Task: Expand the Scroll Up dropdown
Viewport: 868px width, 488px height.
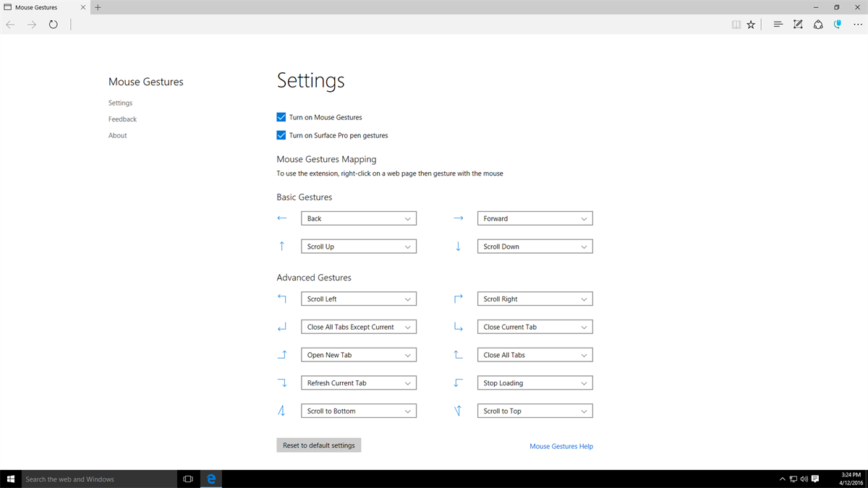Action: tap(359, 247)
